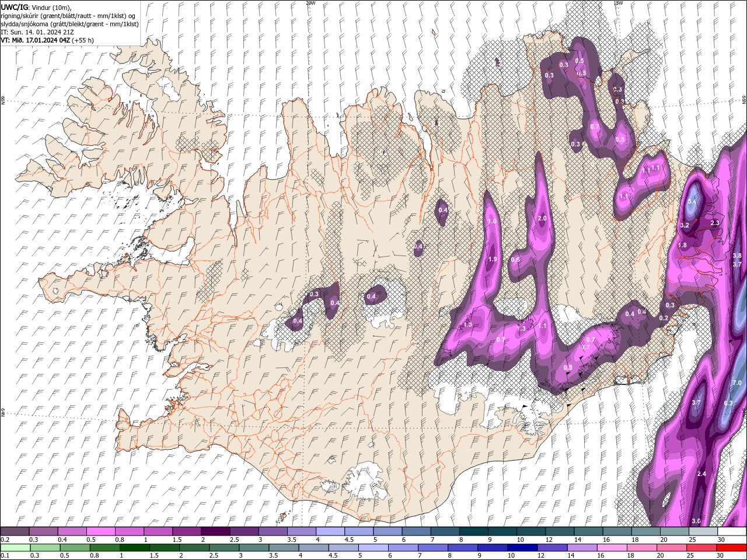Click the 3.8 value near the east coast

(x=737, y=256)
